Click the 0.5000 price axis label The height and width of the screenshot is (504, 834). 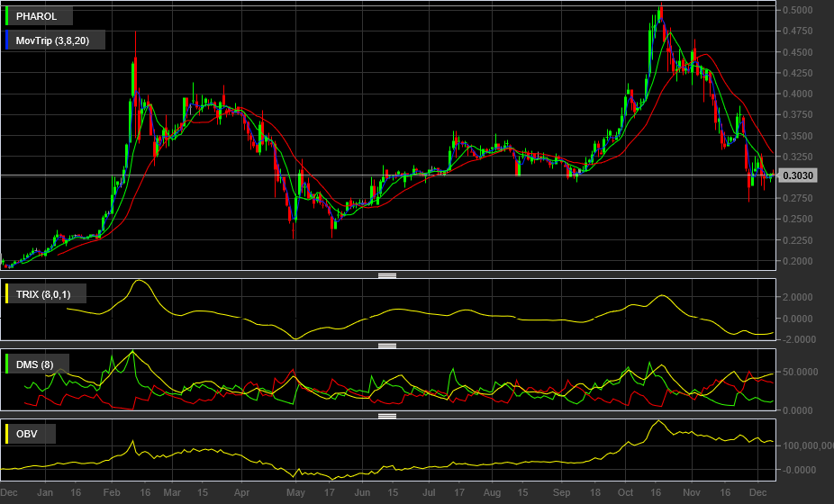[798, 10]
